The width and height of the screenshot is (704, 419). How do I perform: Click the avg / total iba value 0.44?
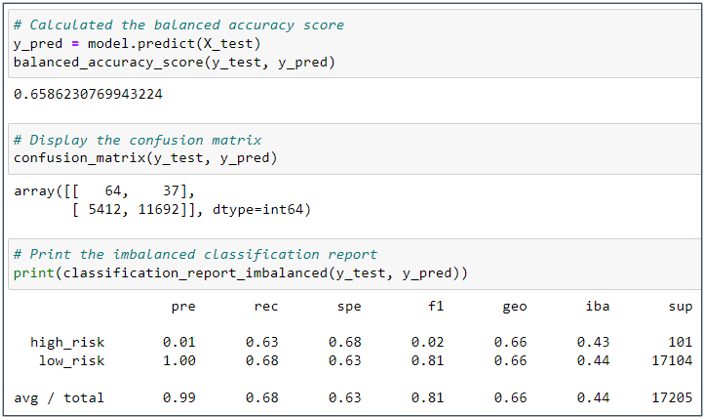[593, 398]
